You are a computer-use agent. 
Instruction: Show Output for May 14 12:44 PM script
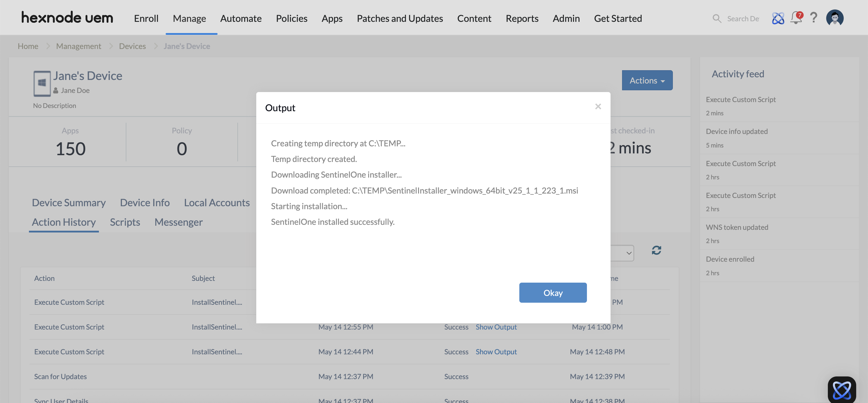[496, 351]
